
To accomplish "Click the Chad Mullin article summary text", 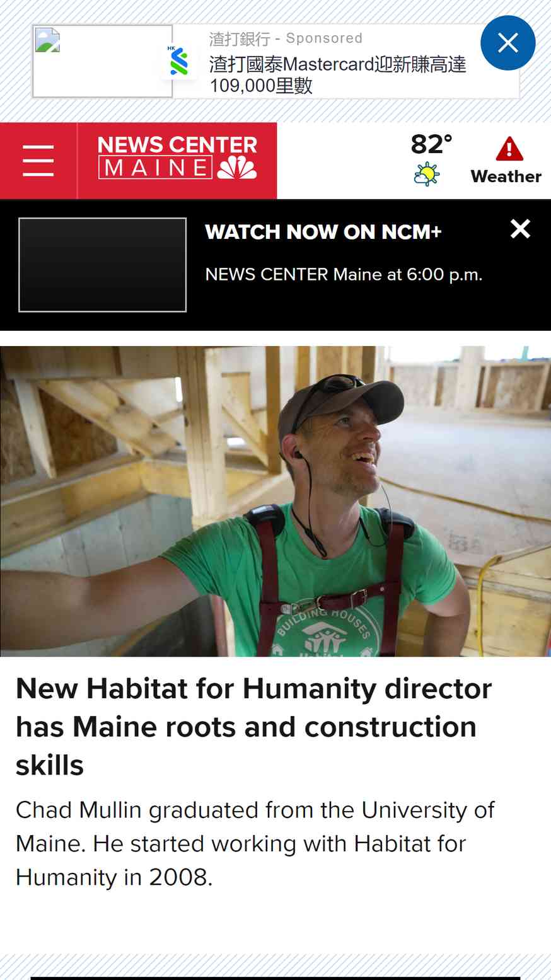I will pos(255,843).
